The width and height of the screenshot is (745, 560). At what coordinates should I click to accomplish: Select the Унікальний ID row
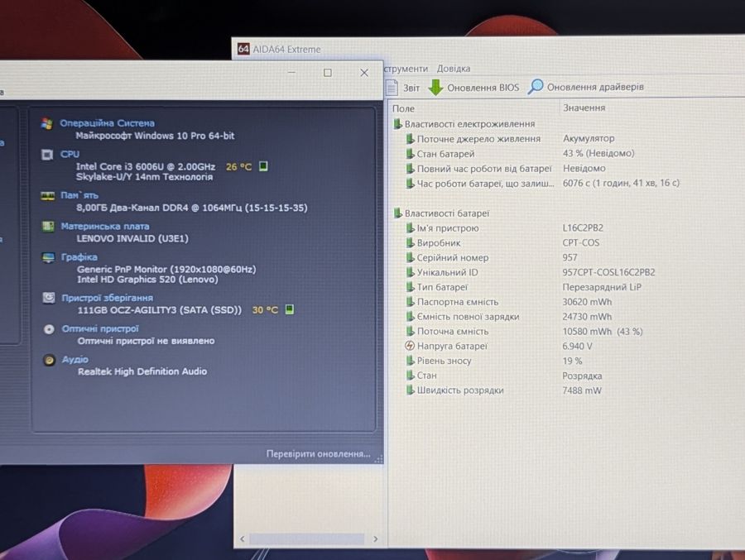point(530,272)
